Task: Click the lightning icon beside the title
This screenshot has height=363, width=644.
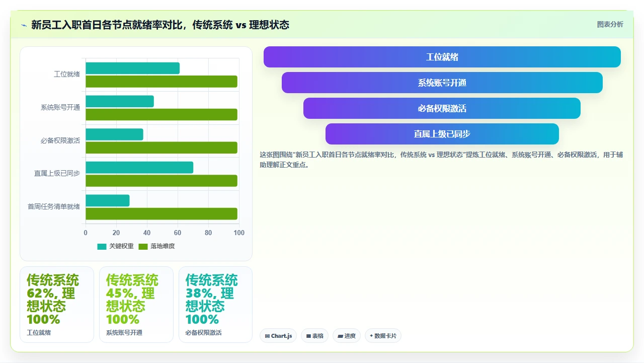Action: (x=24, y=25)
